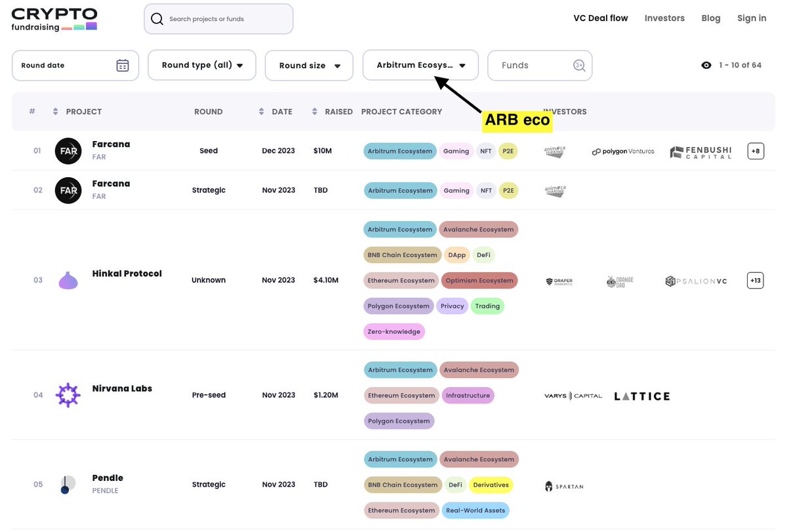787x532 pixels.
Task: Click the 1 - 10 of 64 results count
Action: click(x=740, y=66)
